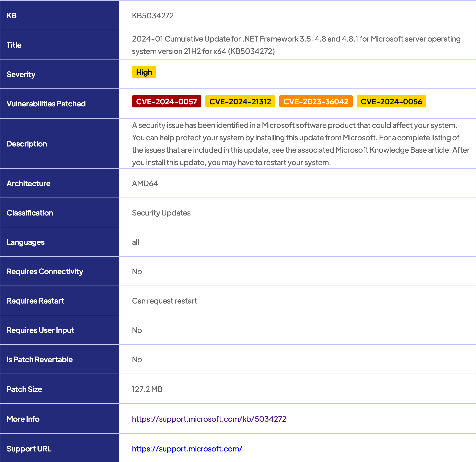This screenshot has height=462, width=476.
Task: Click the Can request restart value
Action: click(164, 301)
